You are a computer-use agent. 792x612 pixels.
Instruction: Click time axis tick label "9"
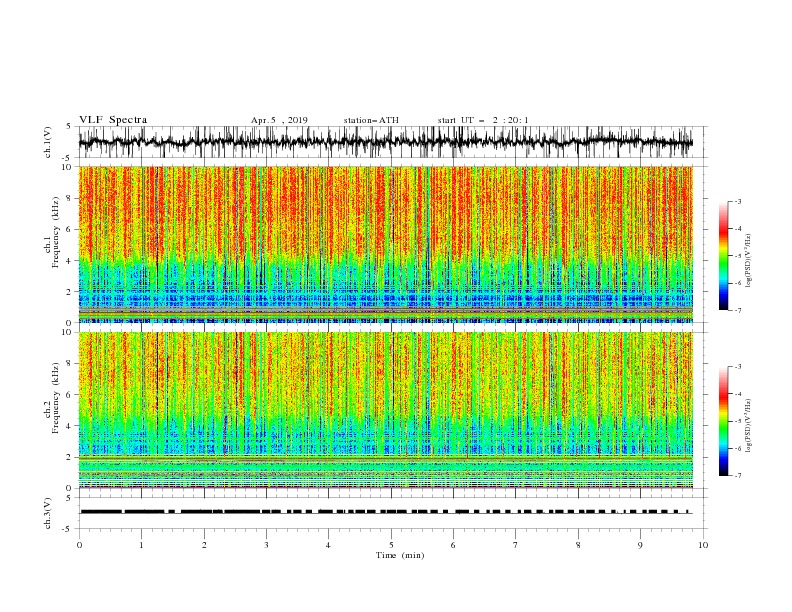640,545
